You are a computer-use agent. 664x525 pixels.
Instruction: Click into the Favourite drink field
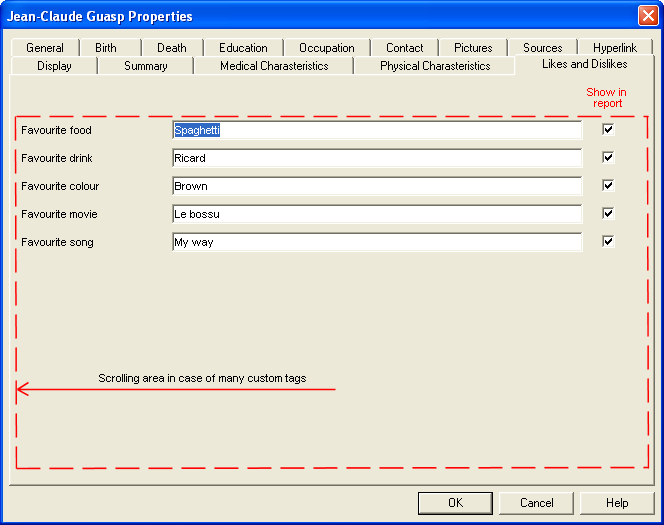click(376, 158)
